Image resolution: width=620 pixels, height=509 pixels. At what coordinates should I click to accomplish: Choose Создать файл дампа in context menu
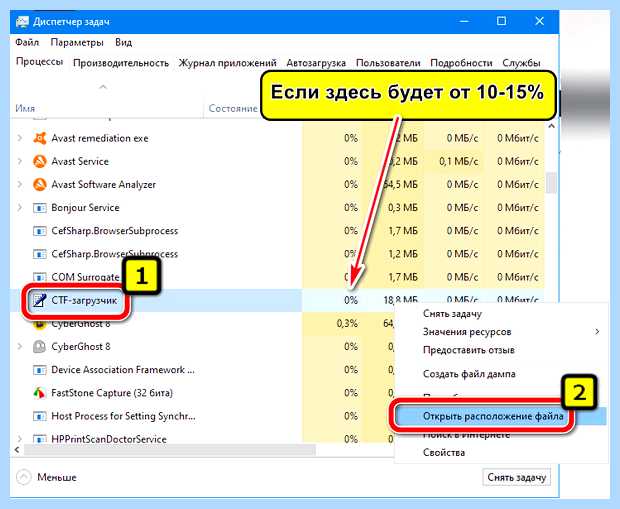(469, 374)
